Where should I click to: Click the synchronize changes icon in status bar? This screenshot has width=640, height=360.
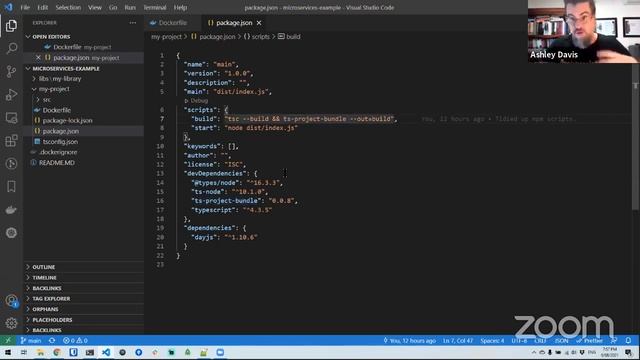click(x=52, y=340)
